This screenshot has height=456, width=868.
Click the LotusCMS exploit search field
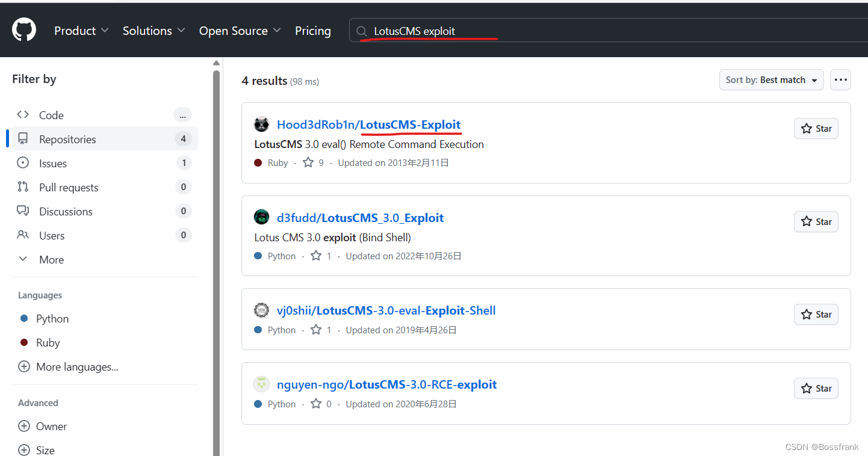tap(608, 30)
